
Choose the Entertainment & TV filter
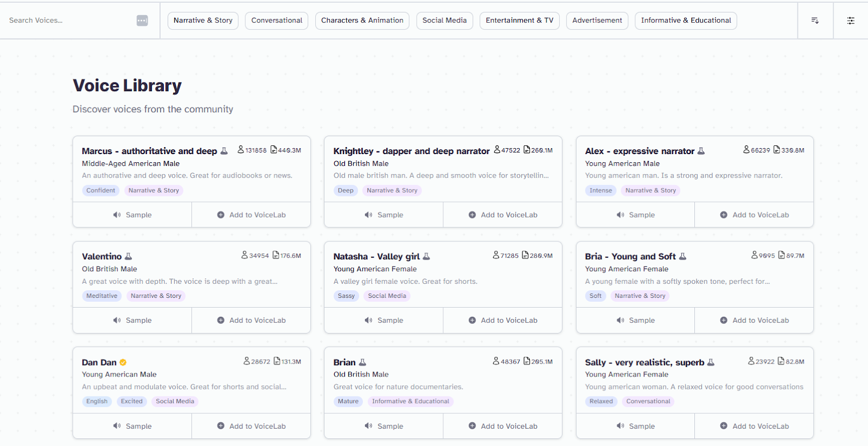[x=519, y=21]
